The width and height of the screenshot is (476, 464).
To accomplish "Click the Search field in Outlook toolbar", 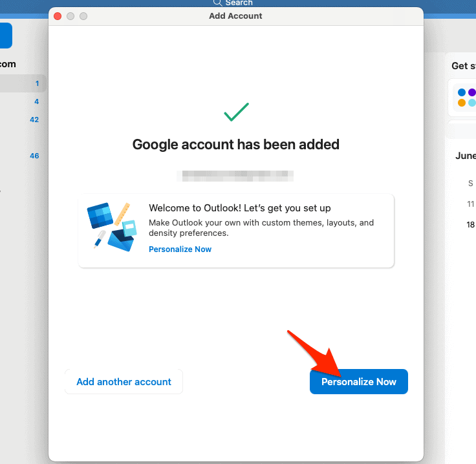I will [x=238, y=3].
